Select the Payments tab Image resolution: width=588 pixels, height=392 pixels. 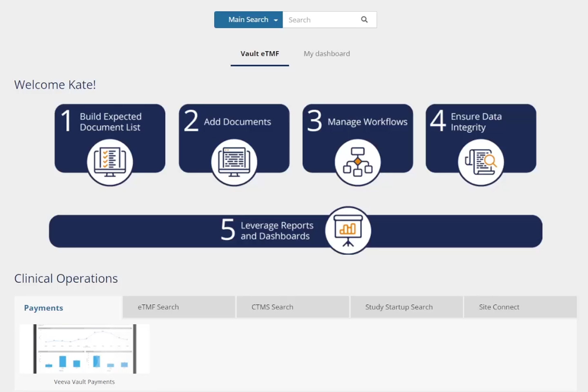point(68,307)
